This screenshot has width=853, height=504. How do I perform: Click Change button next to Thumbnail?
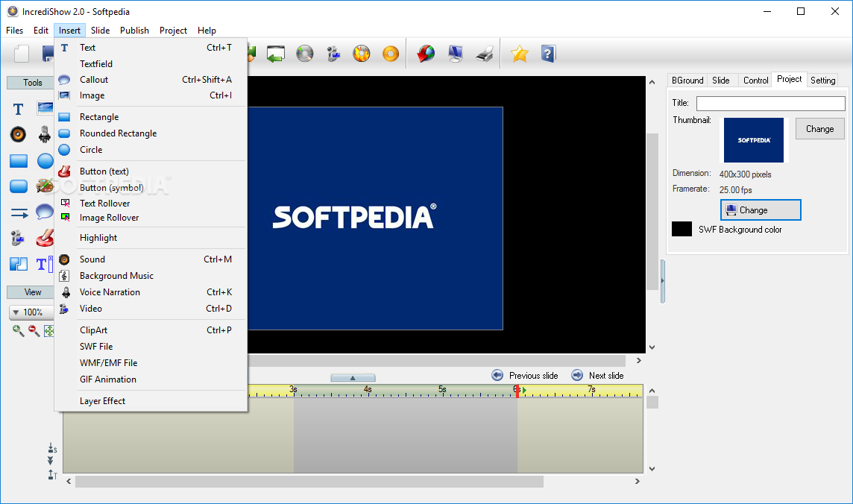click(x=819, y=129)
